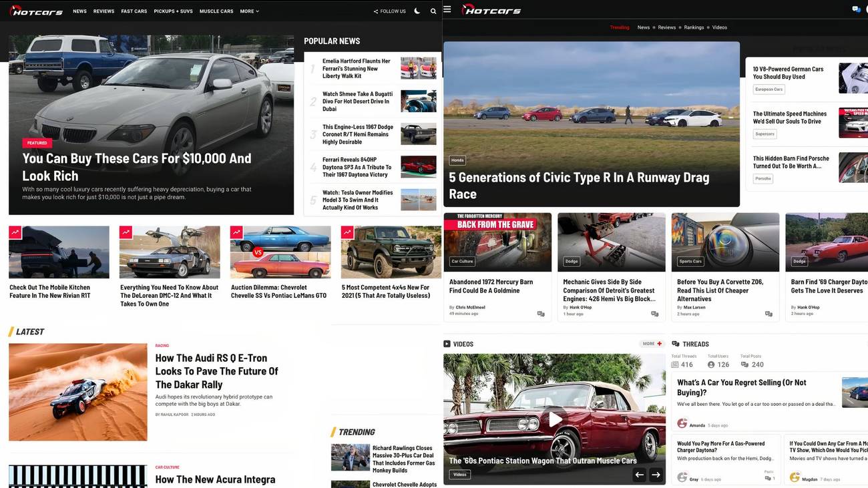Viewport: 868px width, 488px height.
Task: Click trending badge on Rivian R1T card
Action: [15, 232]
